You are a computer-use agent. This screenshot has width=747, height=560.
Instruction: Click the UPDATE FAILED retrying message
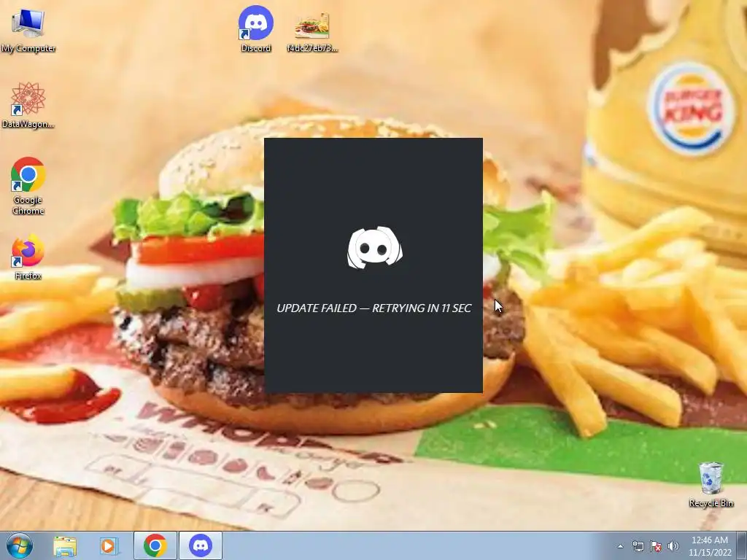pyautogui.click(x=374, y=308)
